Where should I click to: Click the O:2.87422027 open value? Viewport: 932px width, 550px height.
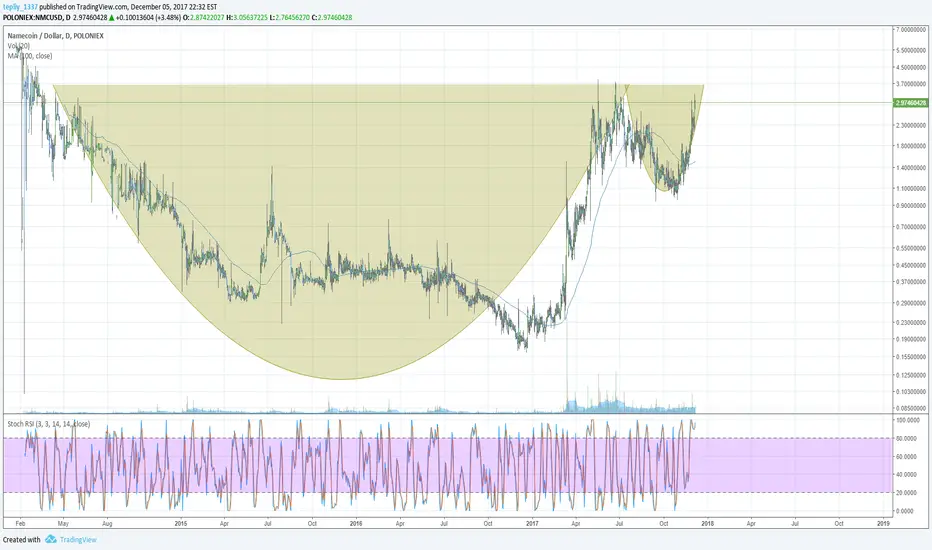[203, 18]
